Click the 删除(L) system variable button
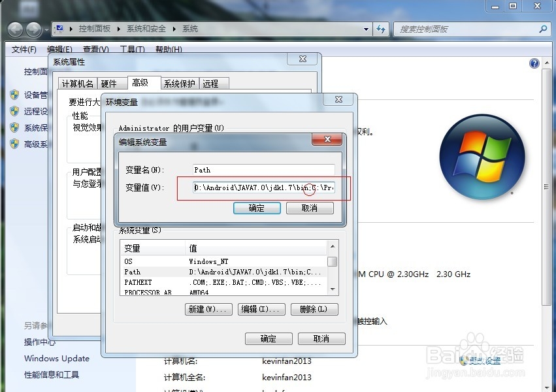The width and height of the screenshot is (556, 392). click(314, 310)
